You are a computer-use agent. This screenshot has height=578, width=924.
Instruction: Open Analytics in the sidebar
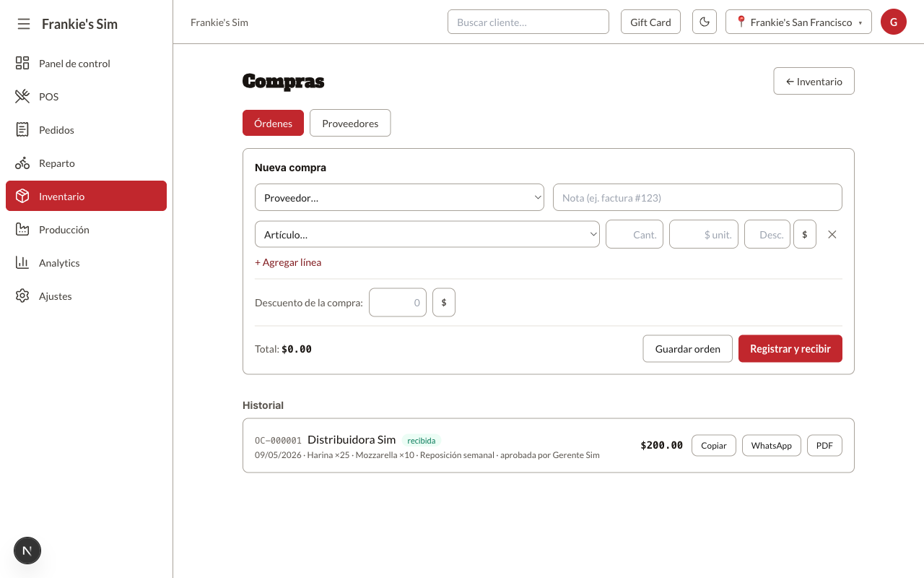[87, 263]
